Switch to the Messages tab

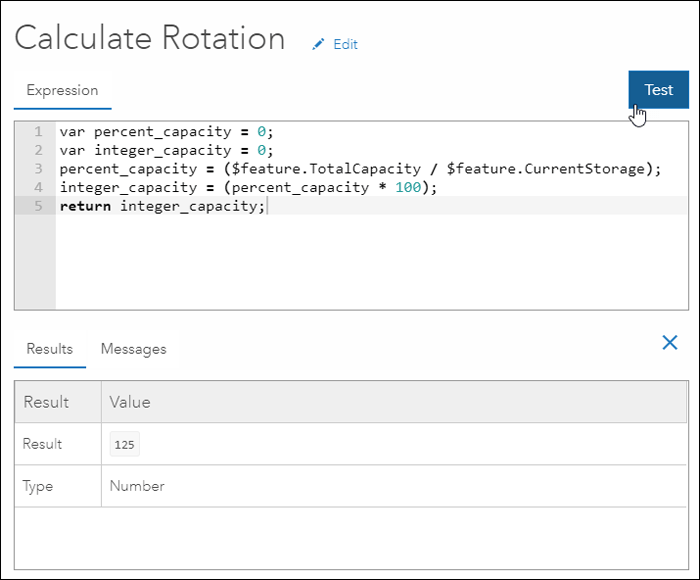(133, 349)
